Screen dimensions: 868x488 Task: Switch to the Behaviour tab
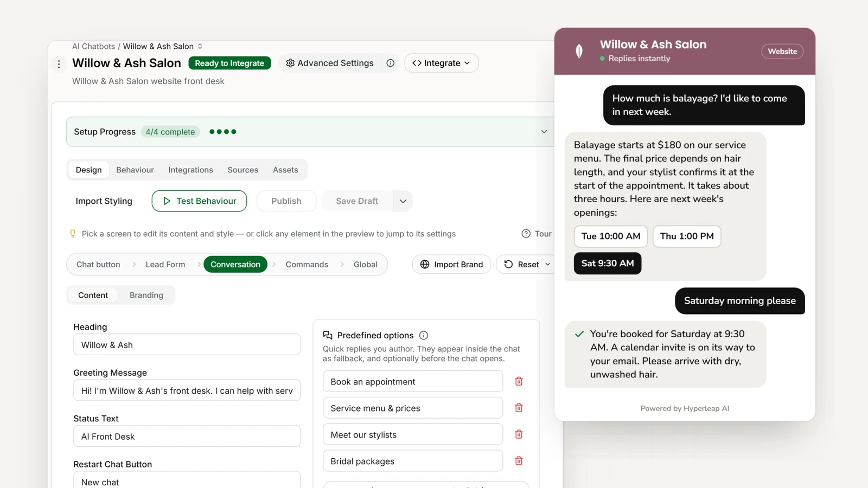pyautogui.click(x=135, y=170)
